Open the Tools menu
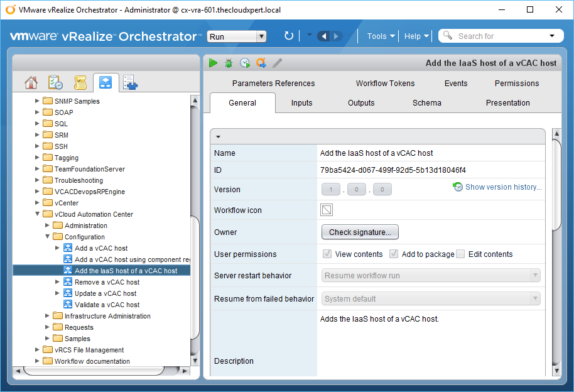Screen dimensions: 574x392 [x=381, y=36]
